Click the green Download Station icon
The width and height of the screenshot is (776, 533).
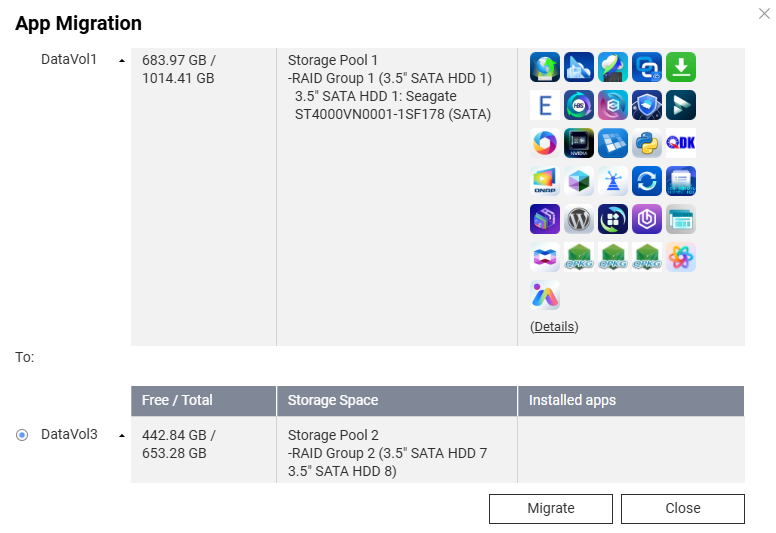[680, 67]
